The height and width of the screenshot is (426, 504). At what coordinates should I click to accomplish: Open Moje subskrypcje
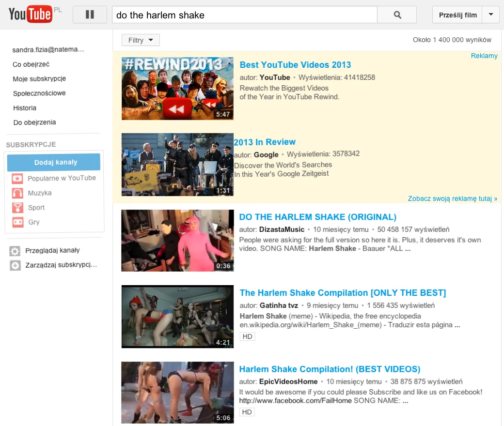(x=39, y=78)
